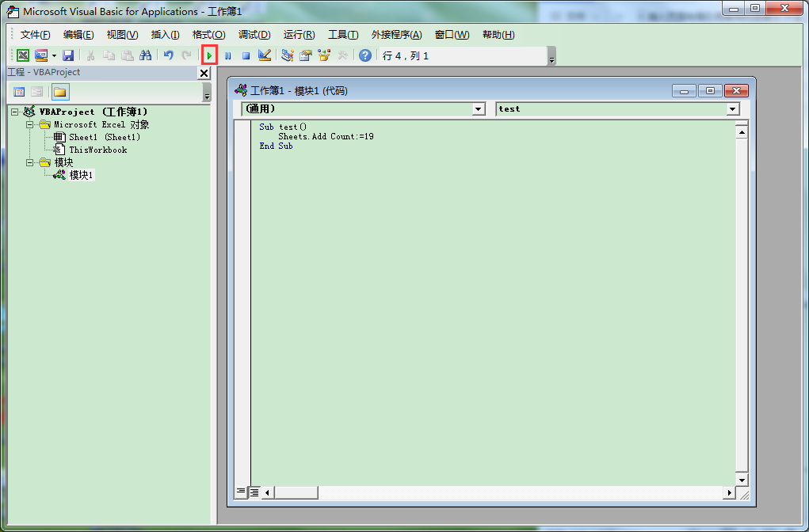This screenshot has width=809, height=532.
Task: Select the 模块 folder item
Action: (64, 163)
